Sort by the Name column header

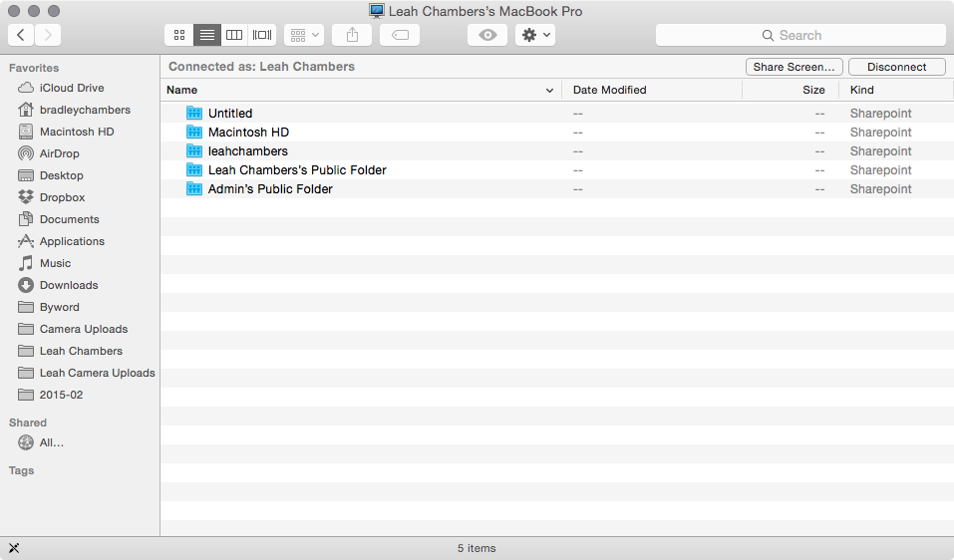(362, 90)
